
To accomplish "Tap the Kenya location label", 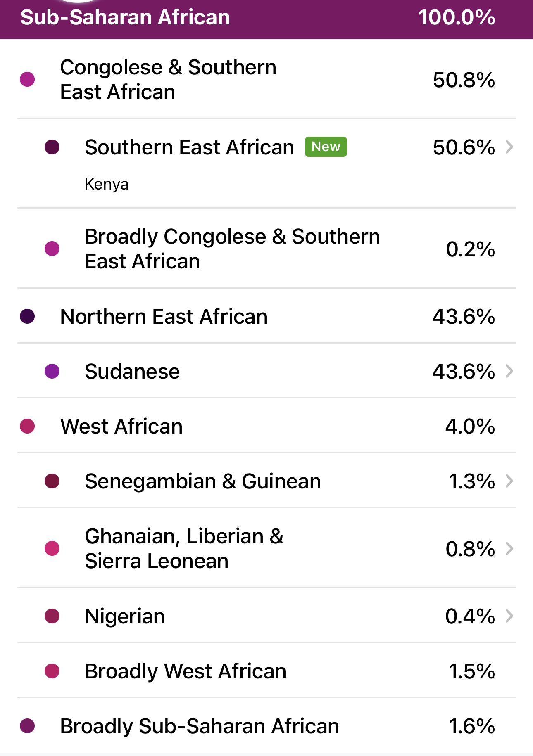I will [x=107, y=184].
